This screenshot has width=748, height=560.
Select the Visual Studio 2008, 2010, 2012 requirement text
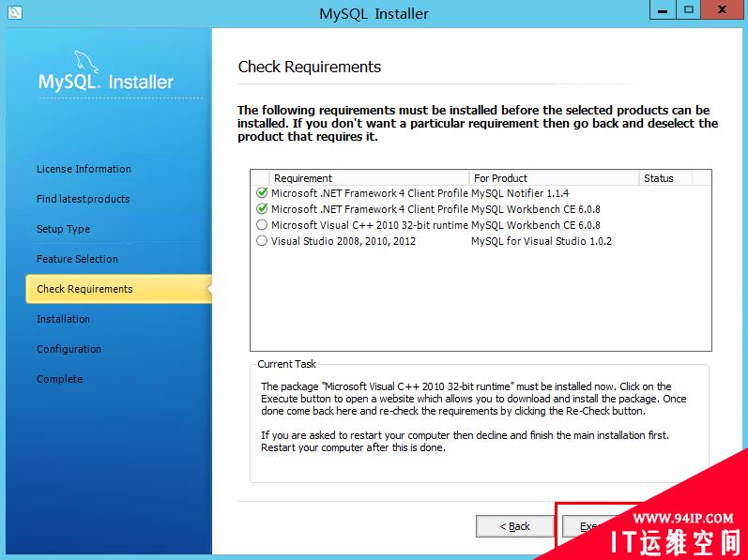[x=343, y=241]
